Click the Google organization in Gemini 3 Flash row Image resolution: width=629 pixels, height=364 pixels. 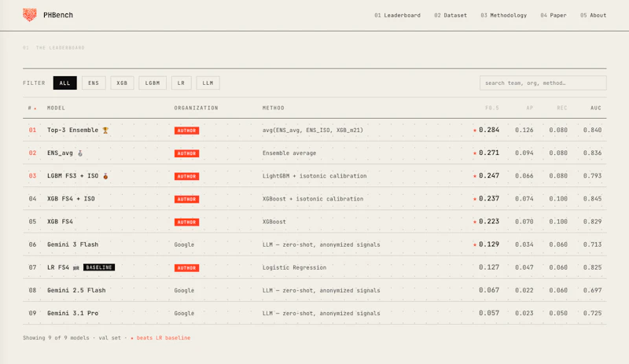click(x=184, y=245)
